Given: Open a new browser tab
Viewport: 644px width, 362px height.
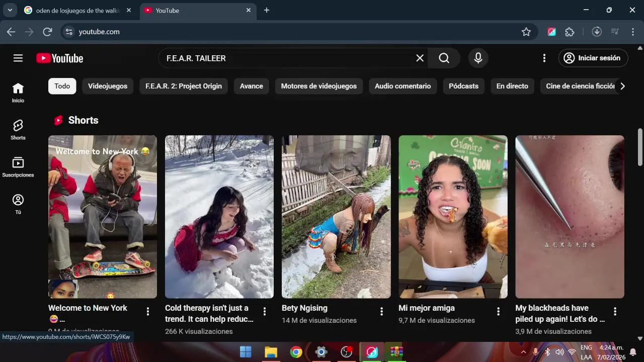Looking at the screenshot, I should click(x=267, y=10).
